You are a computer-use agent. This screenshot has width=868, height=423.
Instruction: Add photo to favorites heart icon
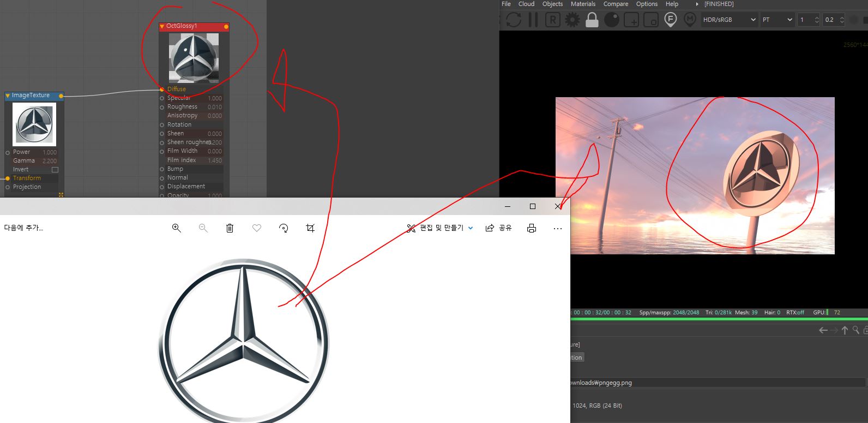point(256,228)
